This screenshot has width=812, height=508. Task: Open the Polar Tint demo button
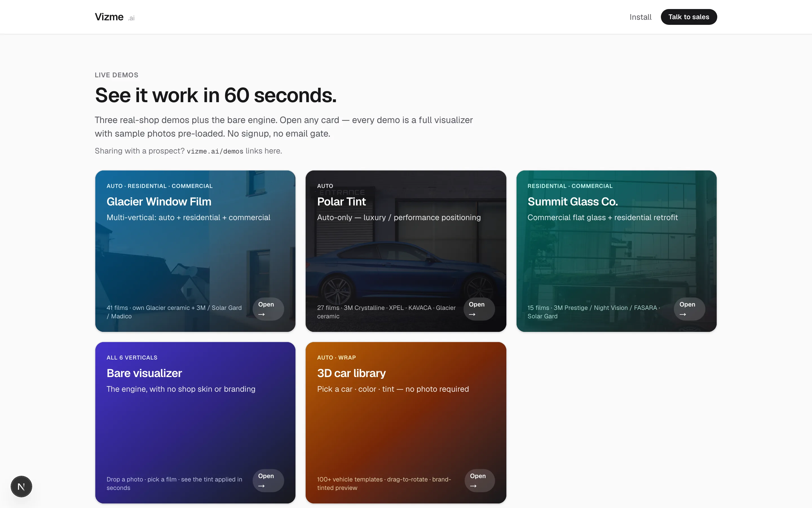[479, 309]
